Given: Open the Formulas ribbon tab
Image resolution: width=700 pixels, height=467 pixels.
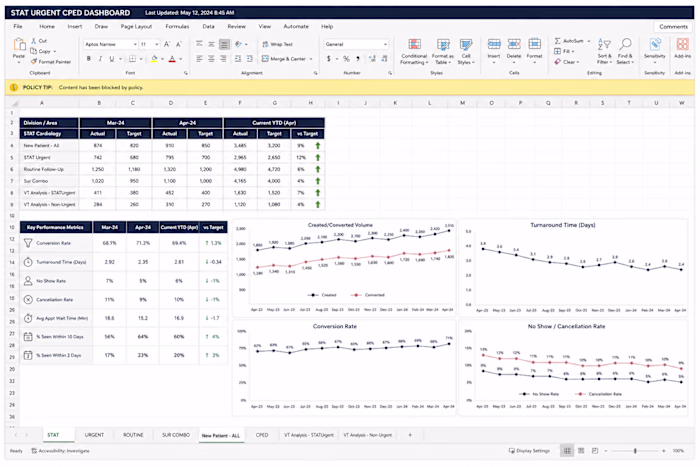Looking at the screenshot, I should [x=177, y=26].
